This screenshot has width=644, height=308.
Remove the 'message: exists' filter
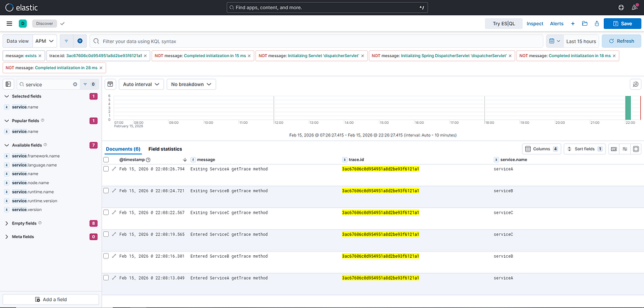[x=40, y=55]
